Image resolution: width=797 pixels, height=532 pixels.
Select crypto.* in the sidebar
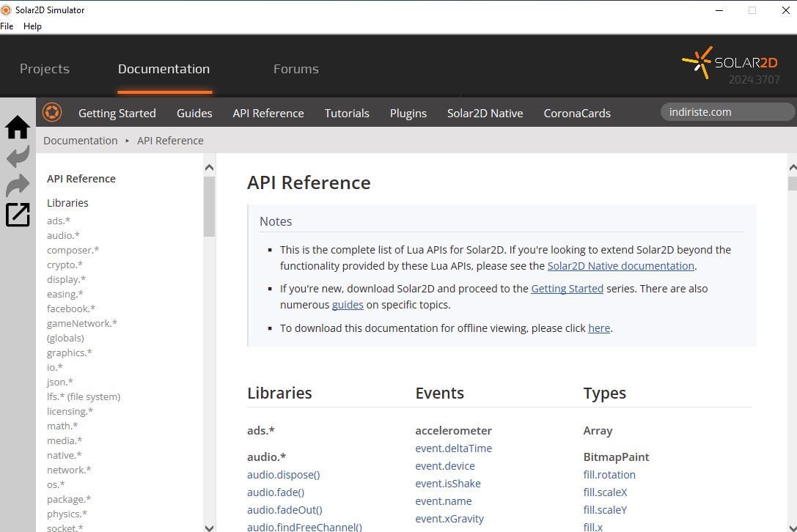(x=65, y=265)
